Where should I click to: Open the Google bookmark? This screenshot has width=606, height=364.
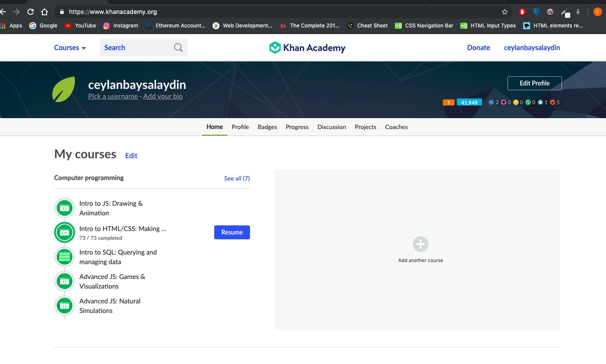coord(43,26)
